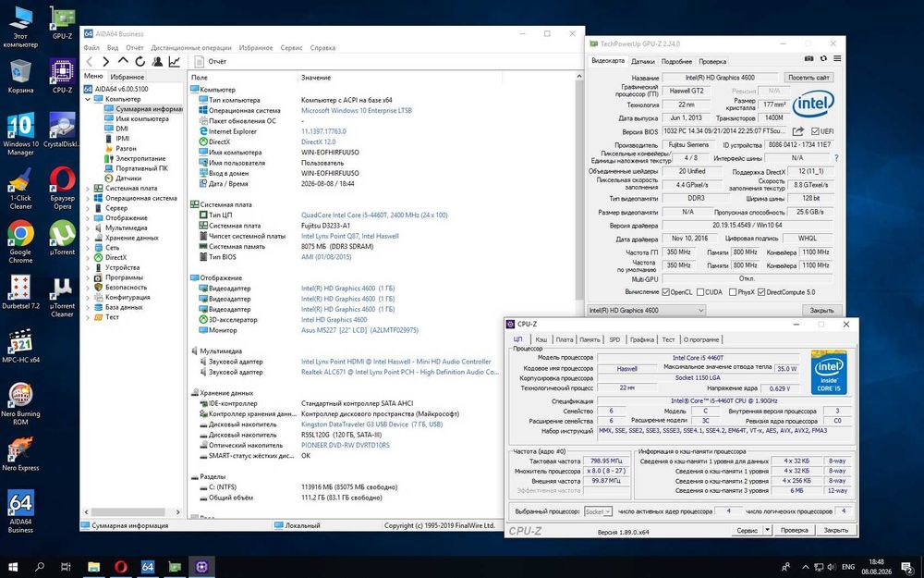Click the AIDA64 tree horizontal scrollbar
Image resolution: width=924 pixels, height=578 pixels.
128,512
